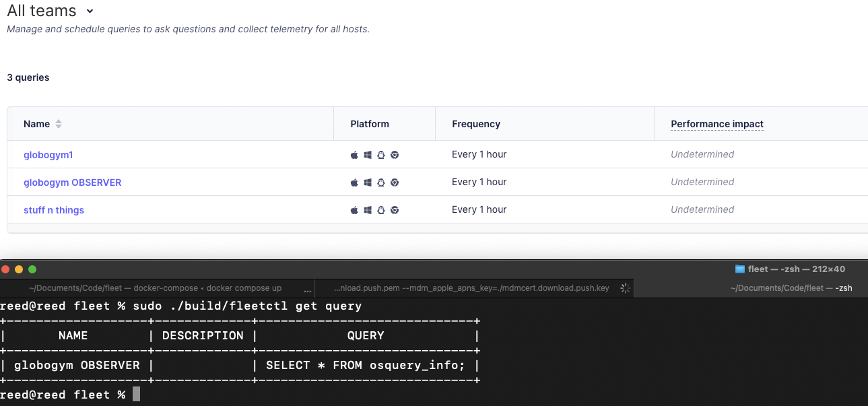Image resolution: width=868 pixels, height=406 pixels.
Task: Open the globogym OBSERVER query link
Action: (73, 182)
